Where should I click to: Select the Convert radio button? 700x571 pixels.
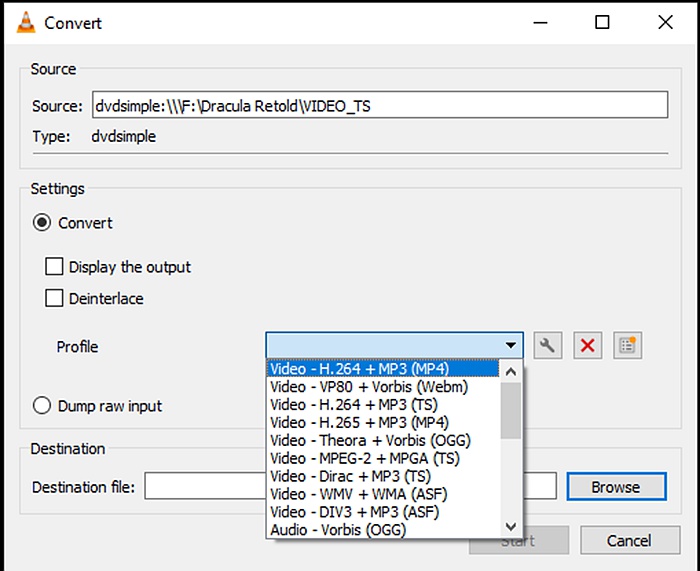coord(42,222)
